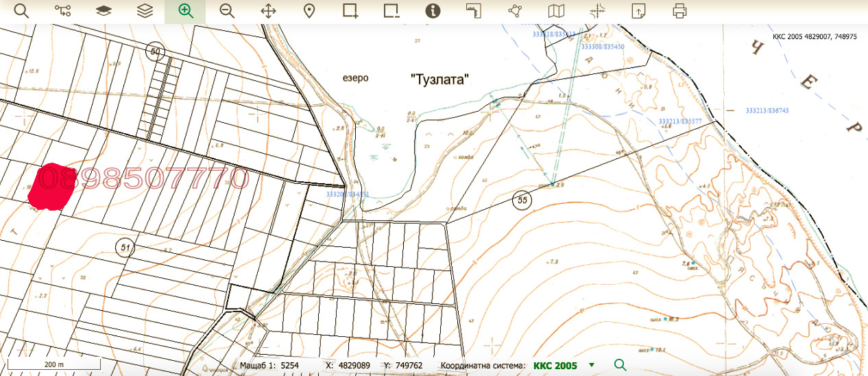The width and height of the screenshot is (868, 376).
Task: Select the measure ruler tool
Action: 474,11
